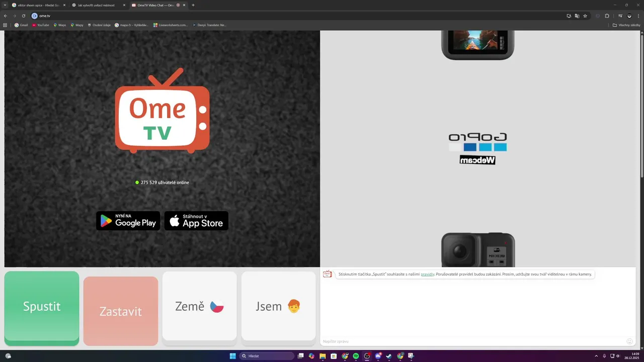This screenshot has height=362, width=644.
Task: Open the Liveworksheets bookmark
Action: (x=171, y=25)
